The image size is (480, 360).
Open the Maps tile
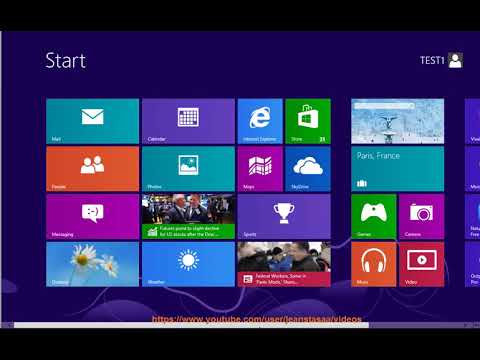[x=260, y=169]
